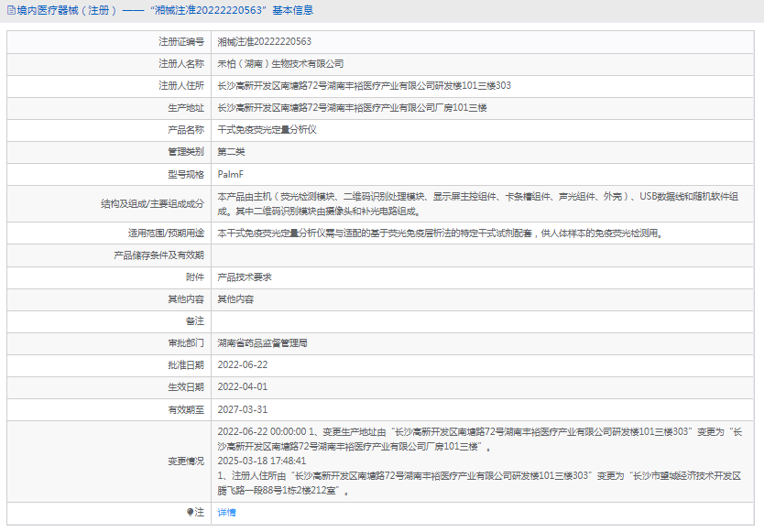Click the 产品名称 row label
This screenshot has height=532, width=764.
pos(186,130)
